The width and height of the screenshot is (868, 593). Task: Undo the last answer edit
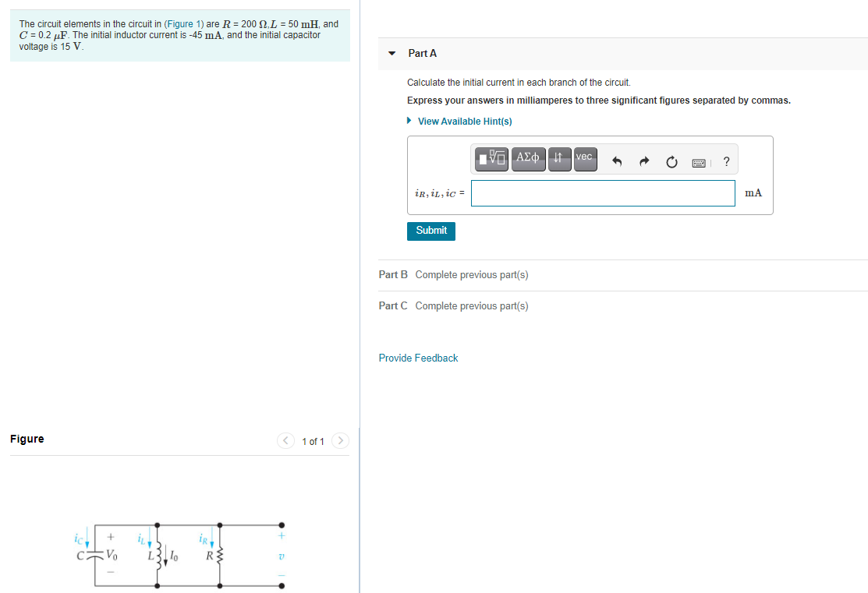coord(617,161)
